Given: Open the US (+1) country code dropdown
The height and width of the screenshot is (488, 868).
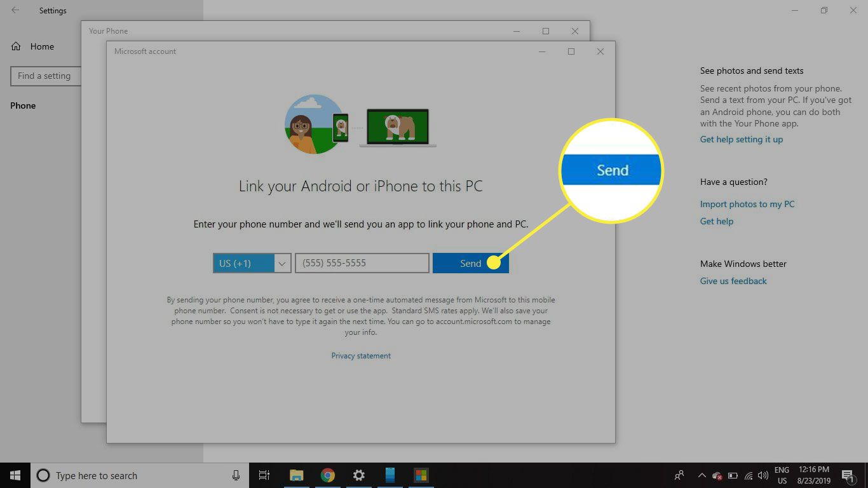Looking at the screenshot, I should click(x=252, y=263).
